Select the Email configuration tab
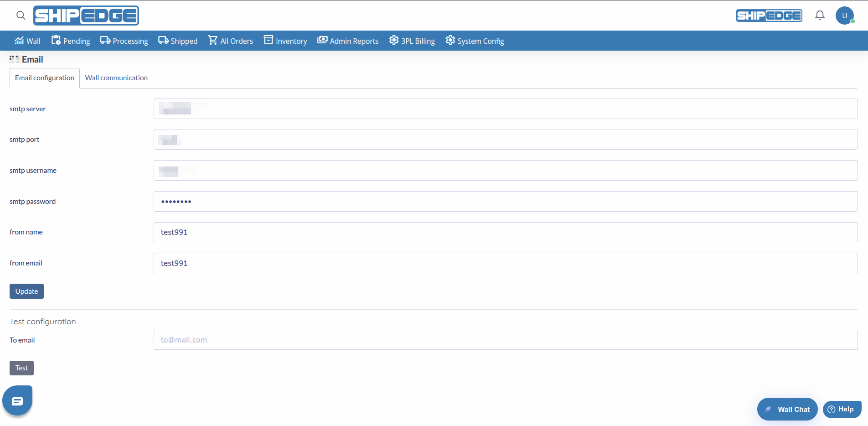 44,78
